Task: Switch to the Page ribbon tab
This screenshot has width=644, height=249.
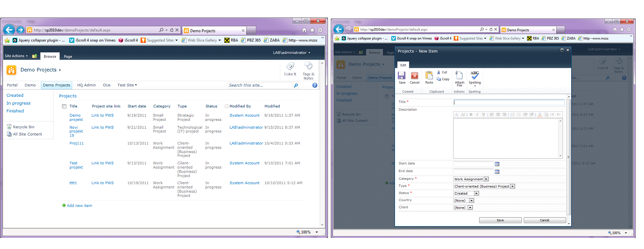Action: coord(68,57)
